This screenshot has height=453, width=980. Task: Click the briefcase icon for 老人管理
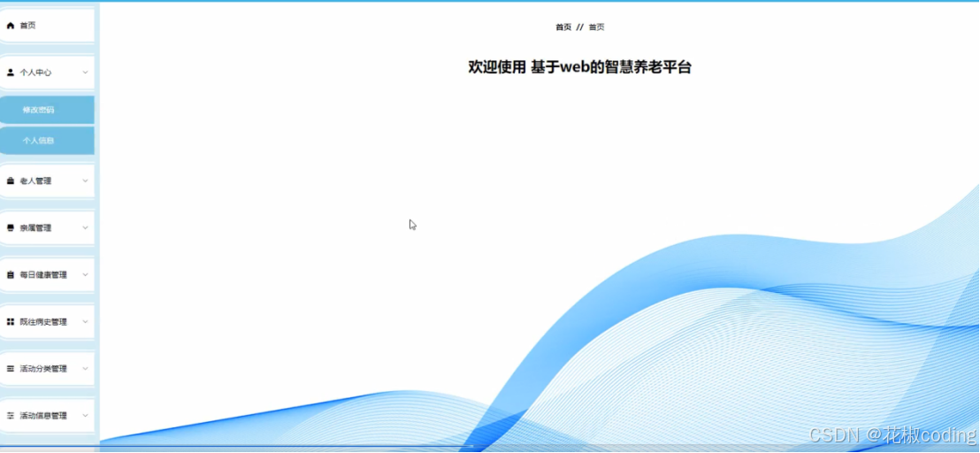pos(10,181)
